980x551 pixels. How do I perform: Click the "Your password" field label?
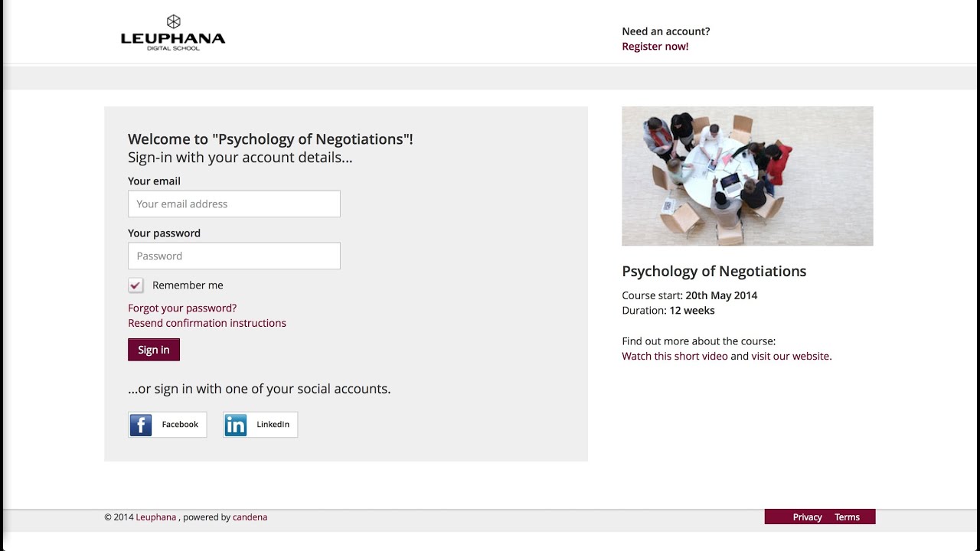click(x=164, y=233)
